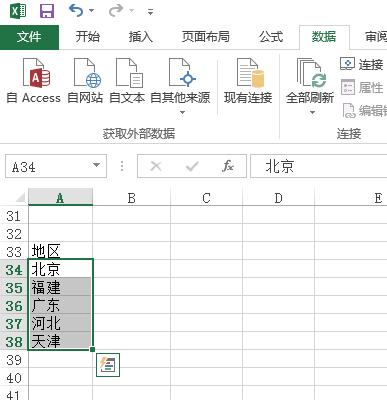Click 全部刷新 to refresh all
387x400 pixels.
pyautogui.click(x=310, y=81)
